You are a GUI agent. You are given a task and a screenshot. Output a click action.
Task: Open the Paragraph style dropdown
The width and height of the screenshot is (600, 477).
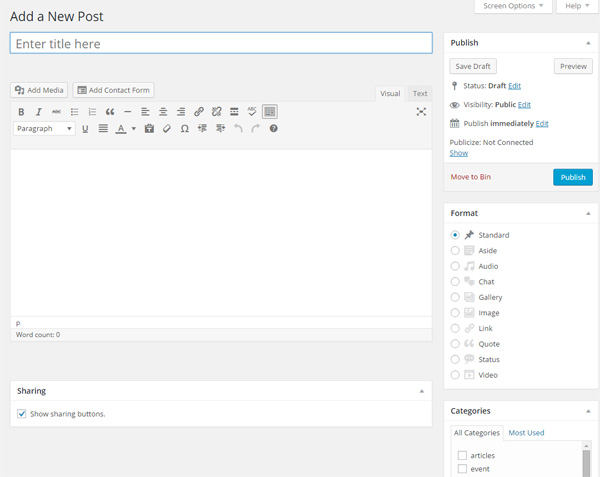point(44,129)
